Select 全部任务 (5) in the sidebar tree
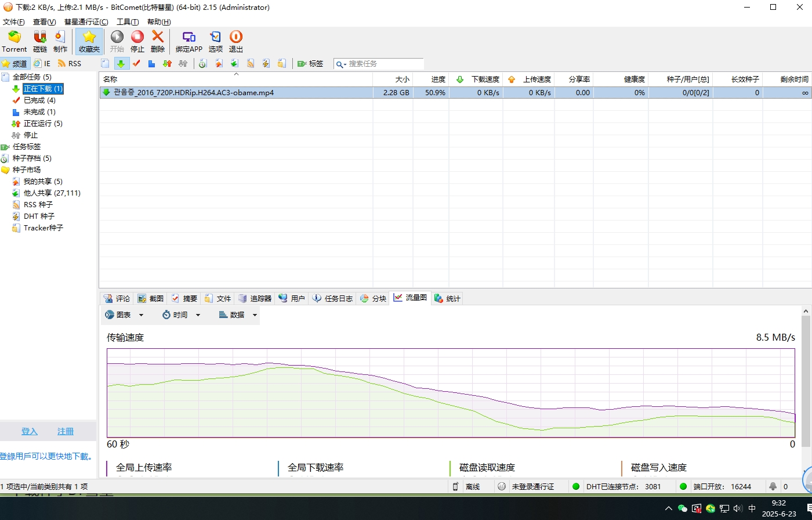 (32, 77)
